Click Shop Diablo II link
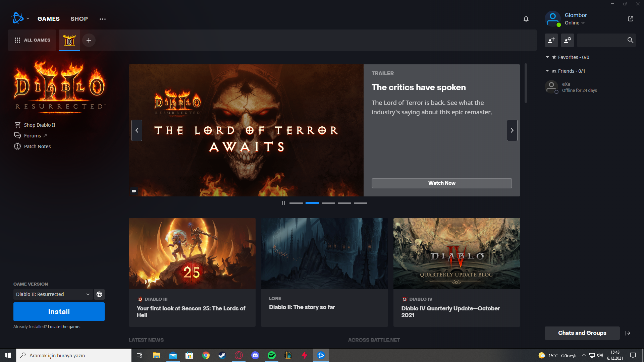Viewport: 644px width, 362px height. 35,125
